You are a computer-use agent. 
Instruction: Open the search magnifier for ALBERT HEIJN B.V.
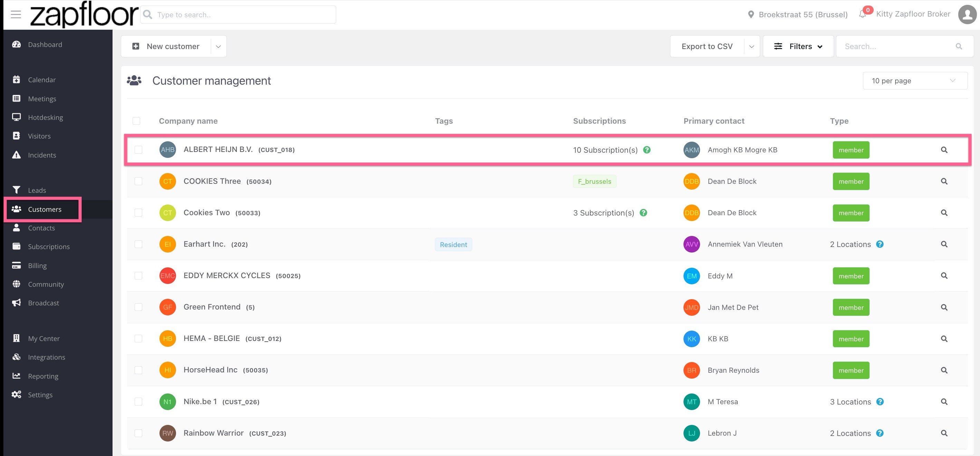[x=944, y=150]
